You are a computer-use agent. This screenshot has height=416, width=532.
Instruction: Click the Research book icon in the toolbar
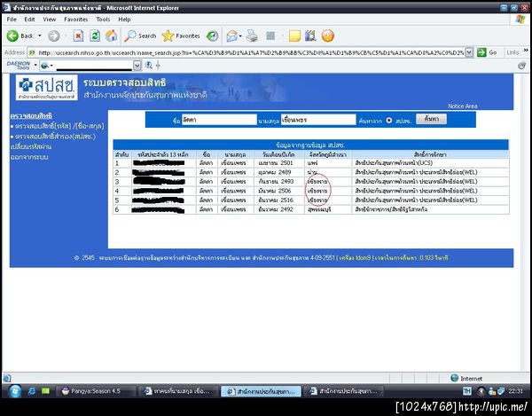tap(310, 35)
